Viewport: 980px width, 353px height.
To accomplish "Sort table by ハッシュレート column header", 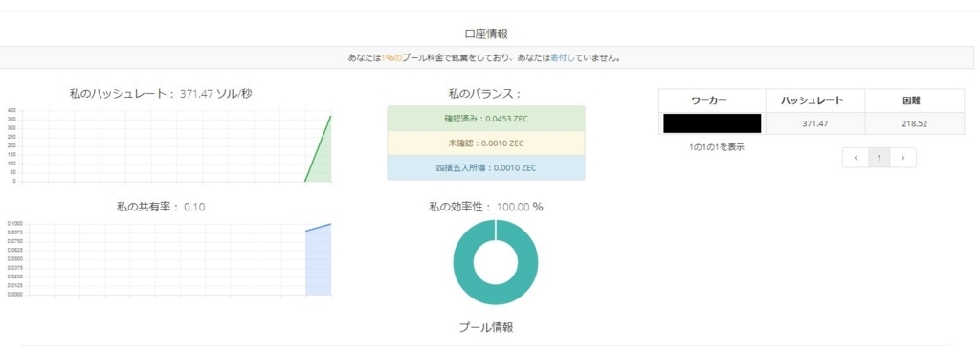I will (815, 100).
